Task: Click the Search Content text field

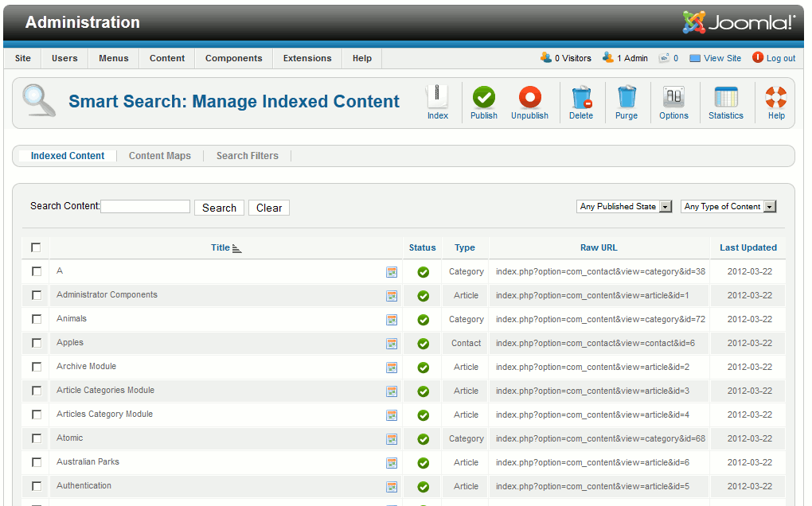Action: pos(146,207)
